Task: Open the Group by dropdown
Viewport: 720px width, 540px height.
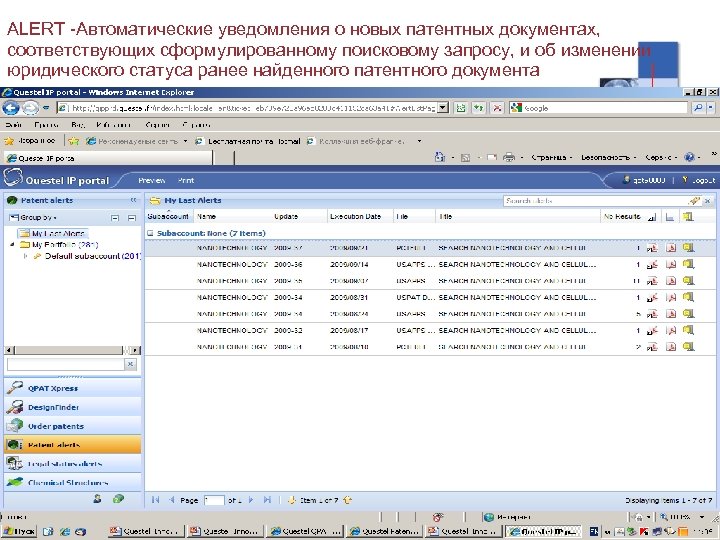Action: 34,218
